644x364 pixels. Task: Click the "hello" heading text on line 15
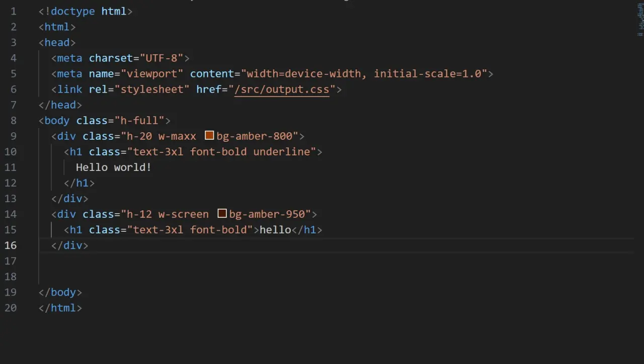click(x=275, y=229)
